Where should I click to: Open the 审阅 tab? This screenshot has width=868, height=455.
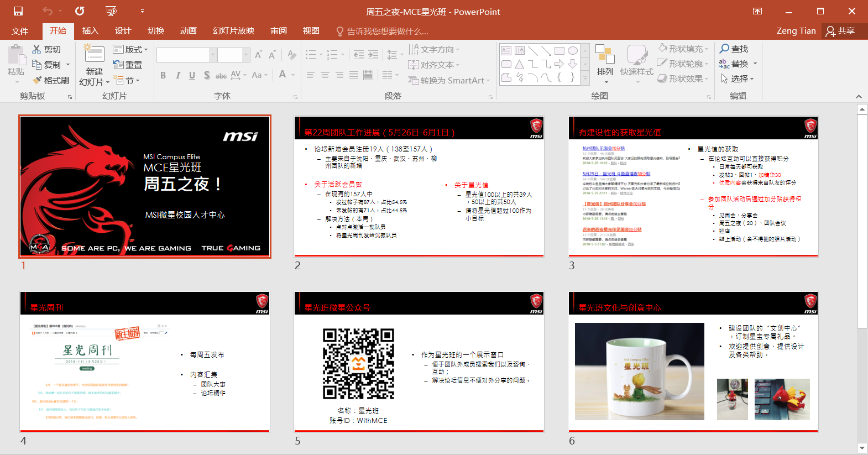279,31
